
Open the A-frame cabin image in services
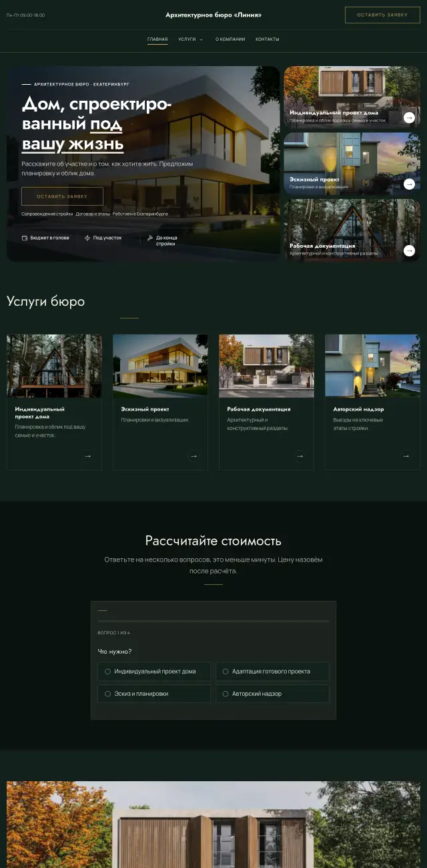(55, 366)
